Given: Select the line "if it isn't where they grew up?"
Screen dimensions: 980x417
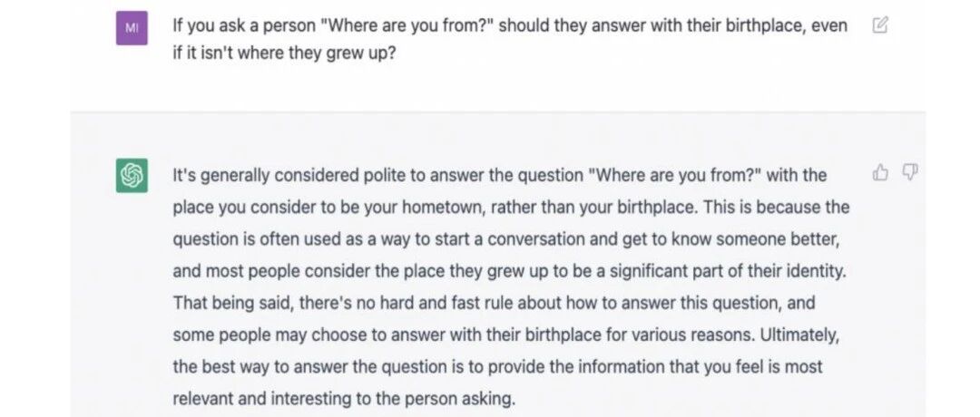Looking at the screenshot, I should 284,53.
